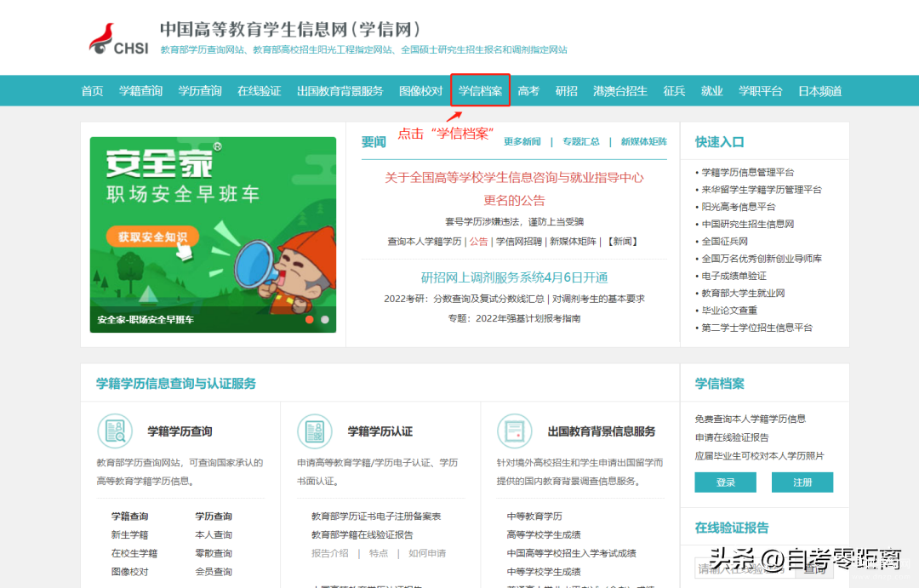The image size is (919, 588).
Task: Open the 出国教育背景信息服务 icon
Action: coord(515,431)
